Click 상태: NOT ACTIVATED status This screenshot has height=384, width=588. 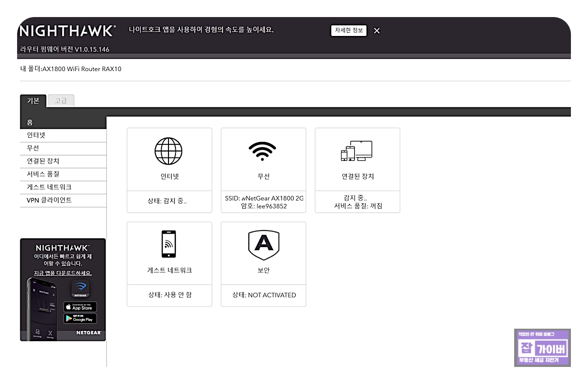[x=264, y=295]
